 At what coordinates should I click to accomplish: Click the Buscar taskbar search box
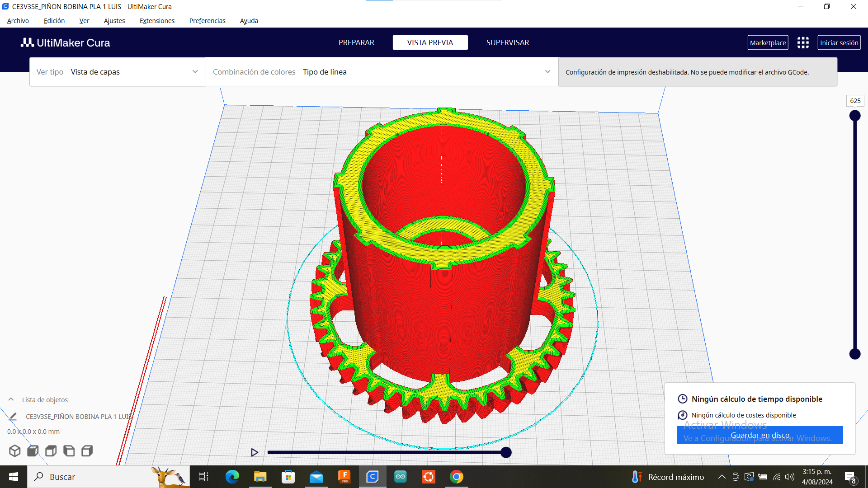click(x=108, y=477)
